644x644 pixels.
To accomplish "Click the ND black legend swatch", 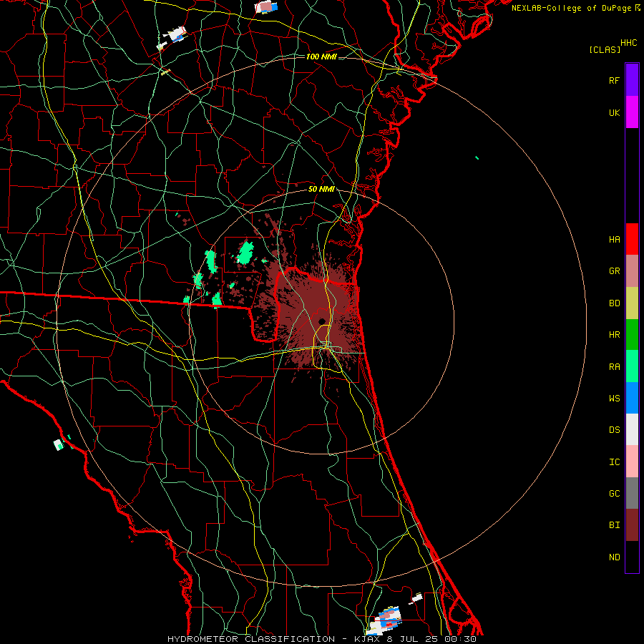I will [632, 557].
